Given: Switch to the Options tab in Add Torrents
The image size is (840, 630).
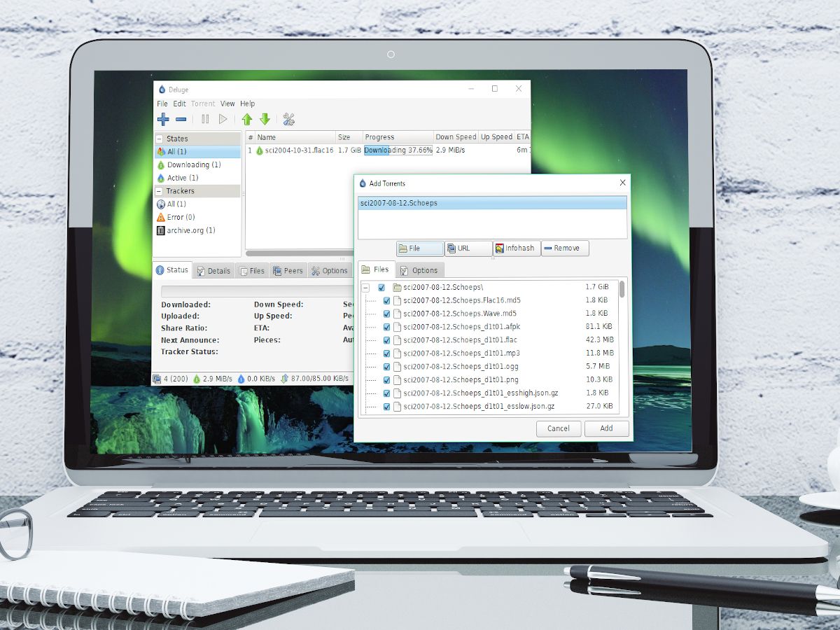Looking at the screenshot, I should click(420, 269).
